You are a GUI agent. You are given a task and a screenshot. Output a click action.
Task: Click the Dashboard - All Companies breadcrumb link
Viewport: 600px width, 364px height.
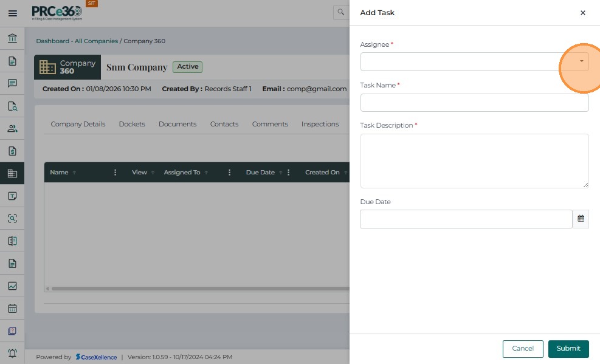pos(77,41)
